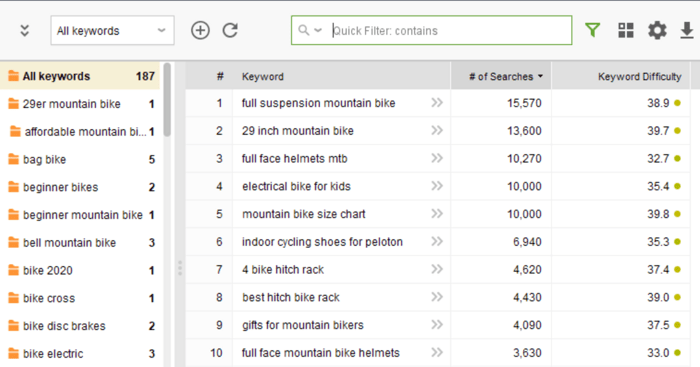
Task: Select keyword best hitch bike rack
Action: point(291,297)
